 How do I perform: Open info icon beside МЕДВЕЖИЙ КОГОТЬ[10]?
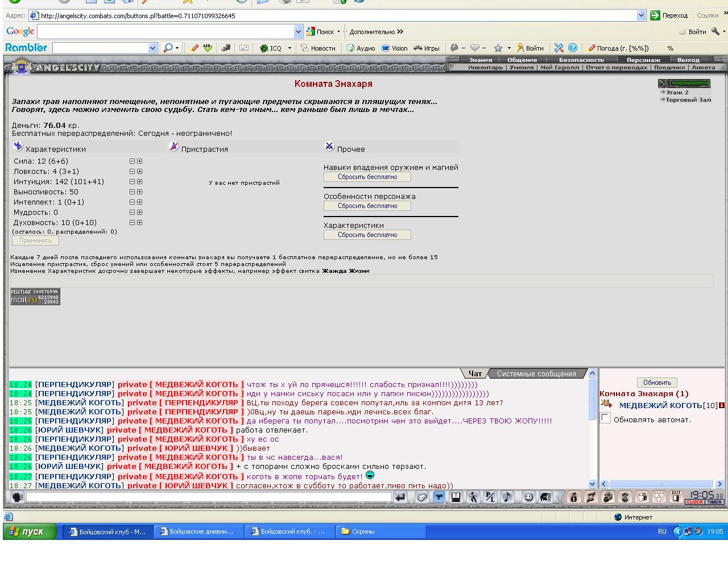point(722,405)
